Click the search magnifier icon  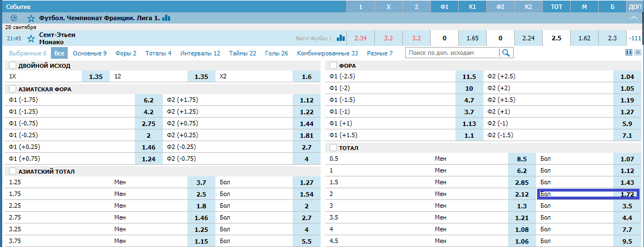506,53
